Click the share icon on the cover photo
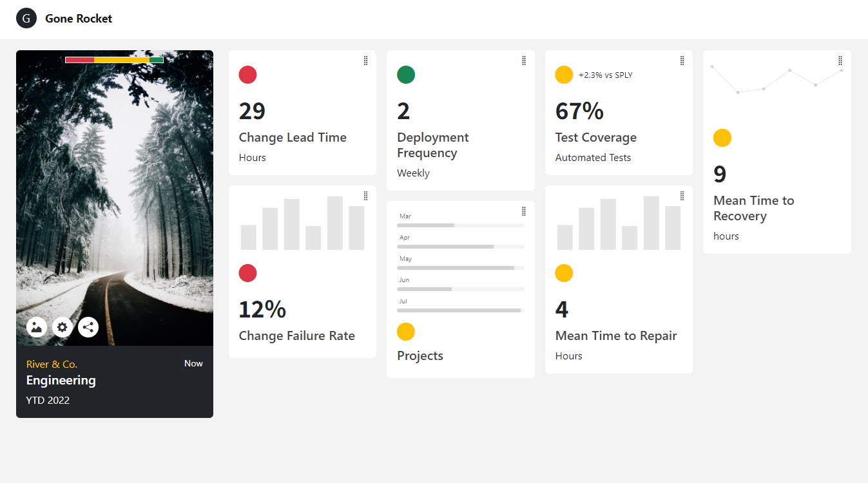 [x=88, y=327]
